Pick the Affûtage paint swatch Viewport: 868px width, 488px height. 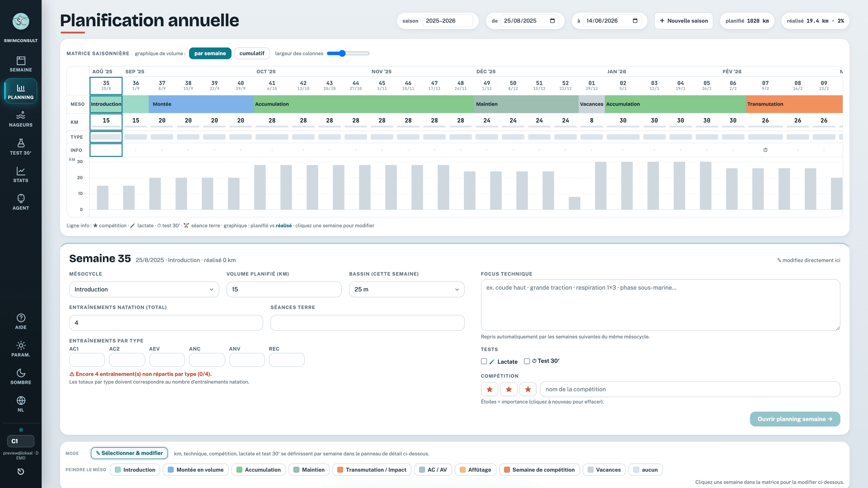(x=476, y=470)
